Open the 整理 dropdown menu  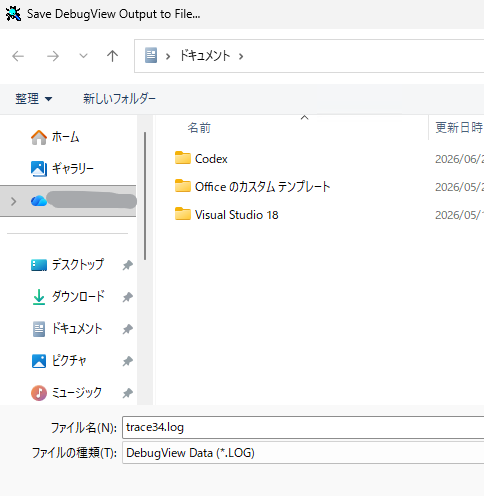pyautogui.click(x=34, y=99)
